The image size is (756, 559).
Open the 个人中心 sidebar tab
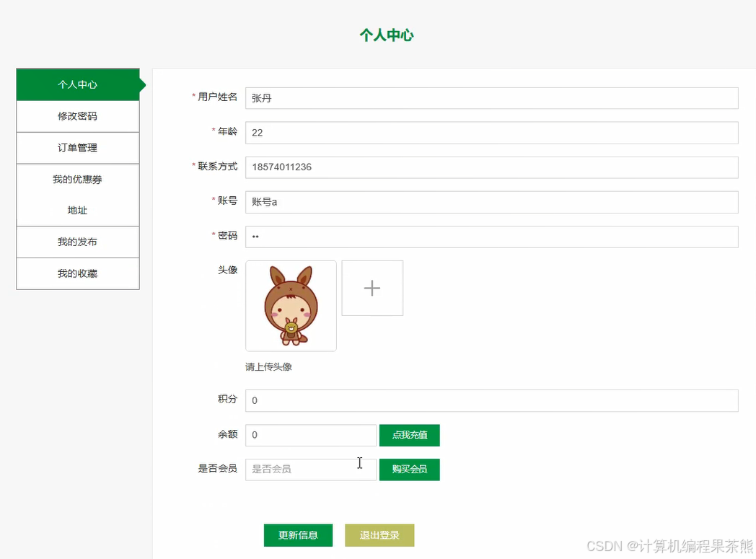[x=78, y=84]
